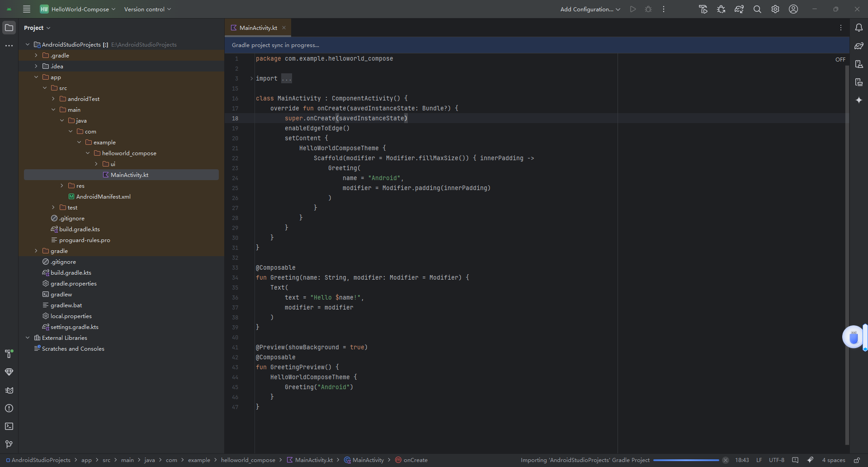Open the Version control dropdown
The image size is (868, 467).
(x=147, y=9)
